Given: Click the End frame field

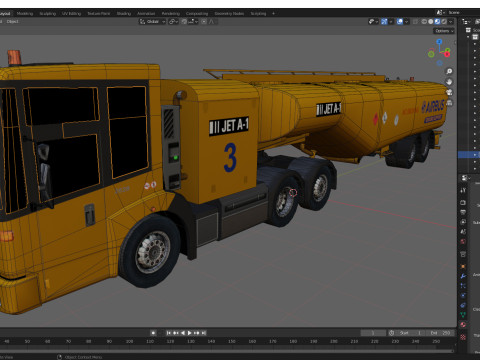Looking at the screenshot, I should [x=440, y=333].
